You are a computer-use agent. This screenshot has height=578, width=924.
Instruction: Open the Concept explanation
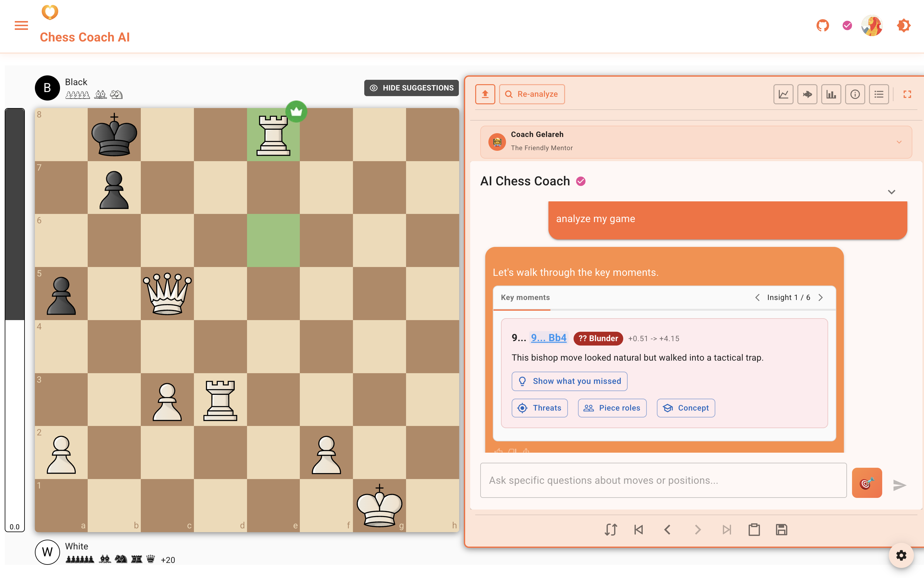(686, 408)
